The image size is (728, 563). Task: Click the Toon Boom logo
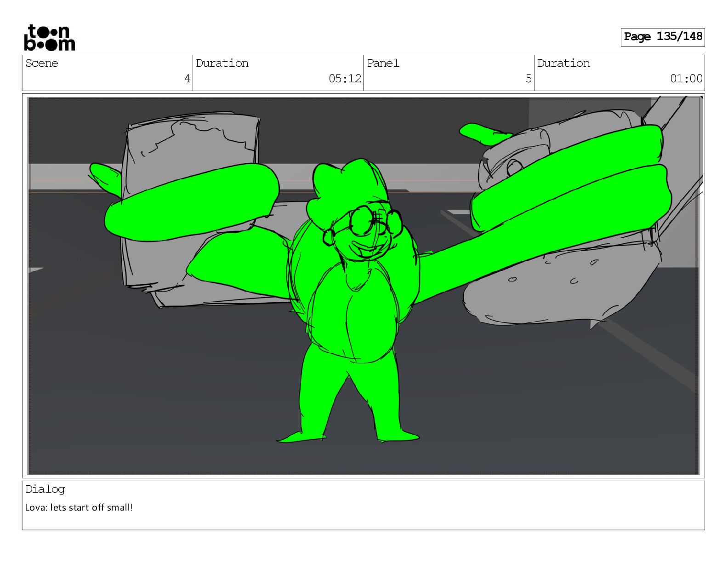coord(49,38)
